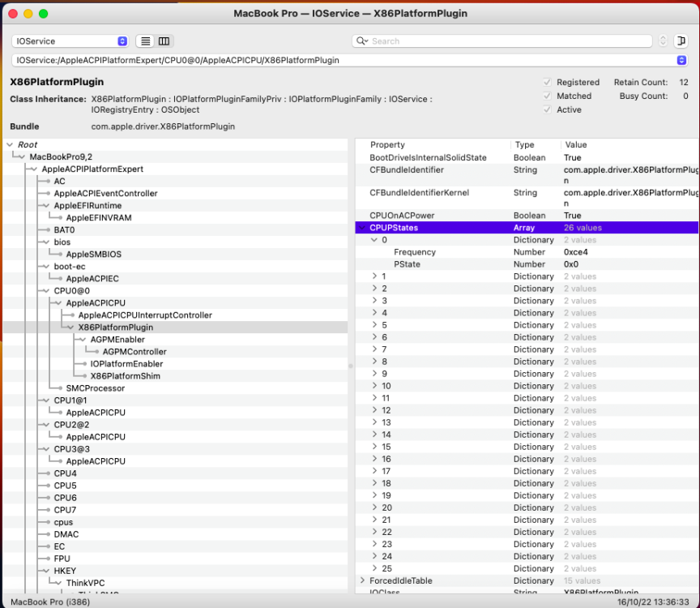The width and height of the screenshot is (700, 608).
Task: Select the AGPMController tree item
Action: [x=134, y=352]
